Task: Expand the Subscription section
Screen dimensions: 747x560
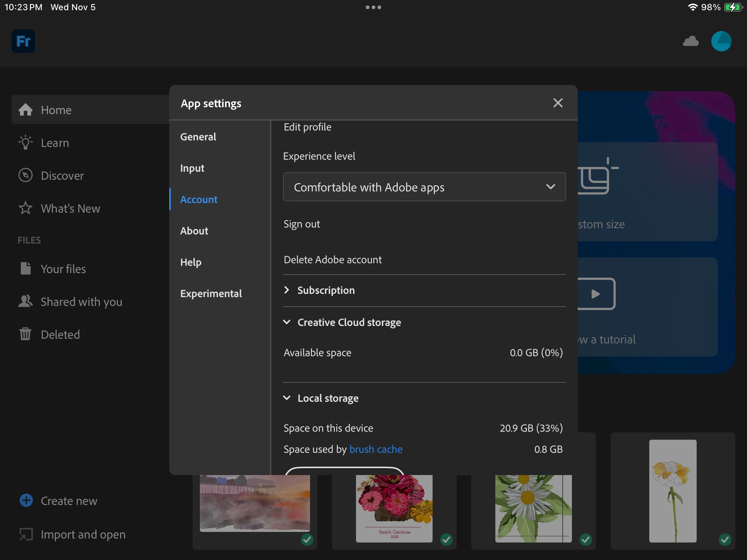Action: tap(326, 290)
